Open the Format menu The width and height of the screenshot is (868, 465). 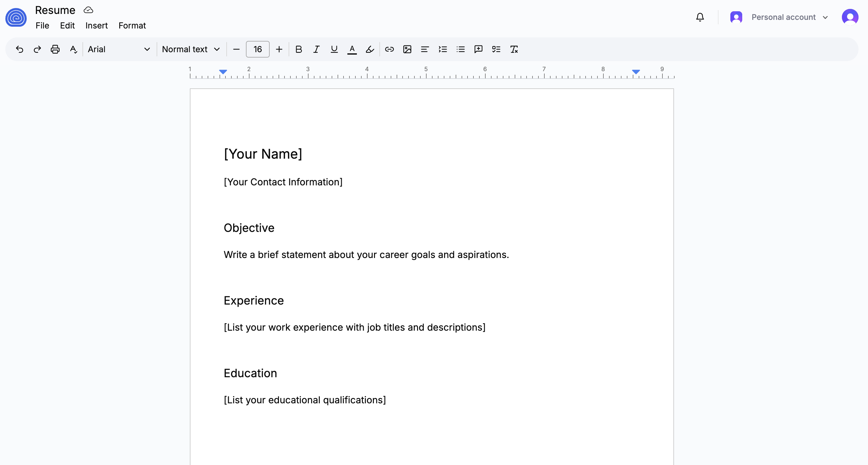pos(132,26)
